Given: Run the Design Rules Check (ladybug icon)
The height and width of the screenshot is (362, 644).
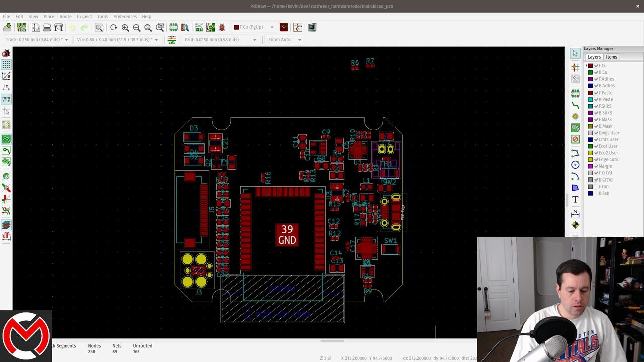Looking at the screenshot, I should pos(222,27).
